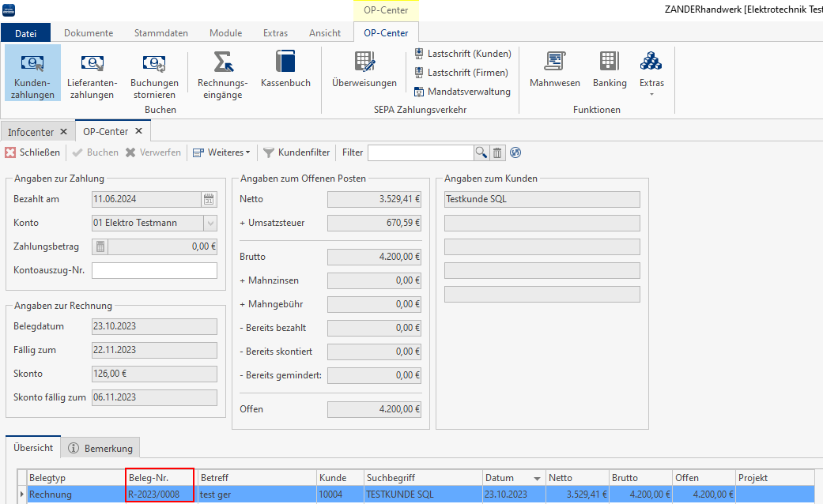Expand the Konto dropdown
The image size is (823, 504).
pyautogui.click(x=210, y=223)
